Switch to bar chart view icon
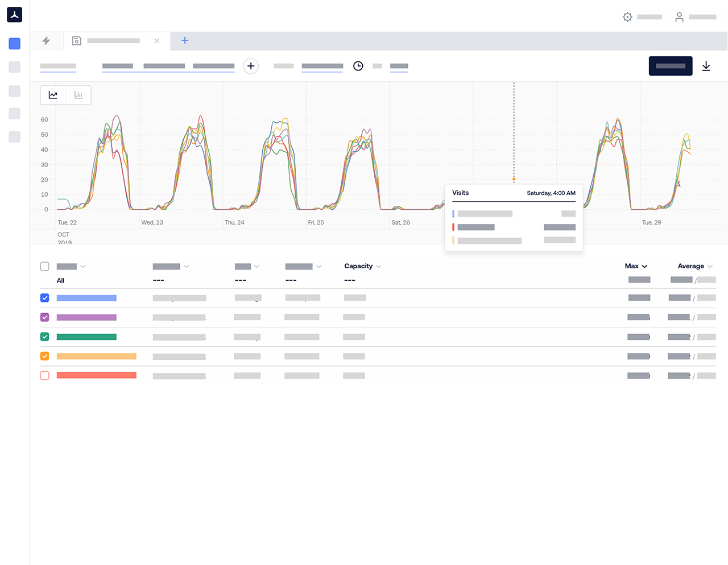This screenshot has width=728, height=565. point(78,95)
